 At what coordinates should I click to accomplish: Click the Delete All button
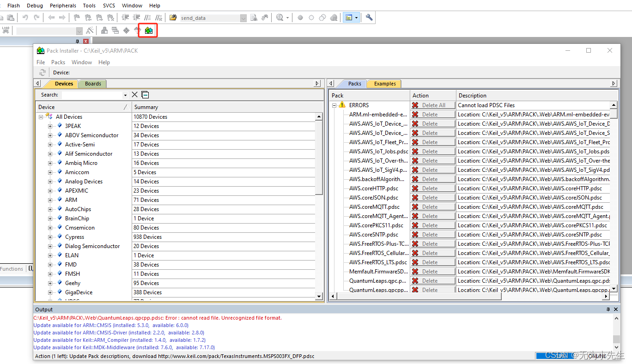pos(433,105)
